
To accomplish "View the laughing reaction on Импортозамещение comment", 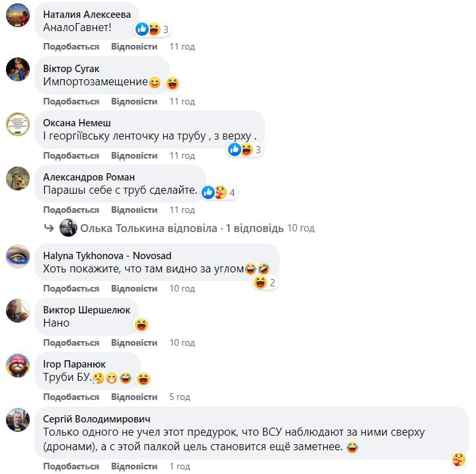I will click(173, 83).
